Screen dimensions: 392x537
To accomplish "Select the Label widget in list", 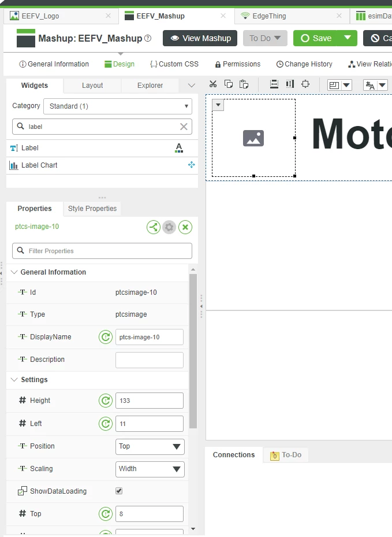I will tap(102, 148).
